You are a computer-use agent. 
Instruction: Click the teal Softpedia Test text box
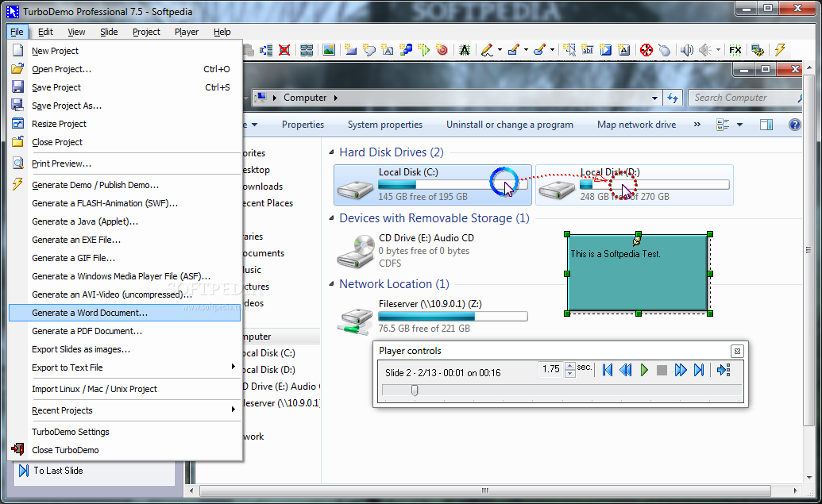point(639,274)
